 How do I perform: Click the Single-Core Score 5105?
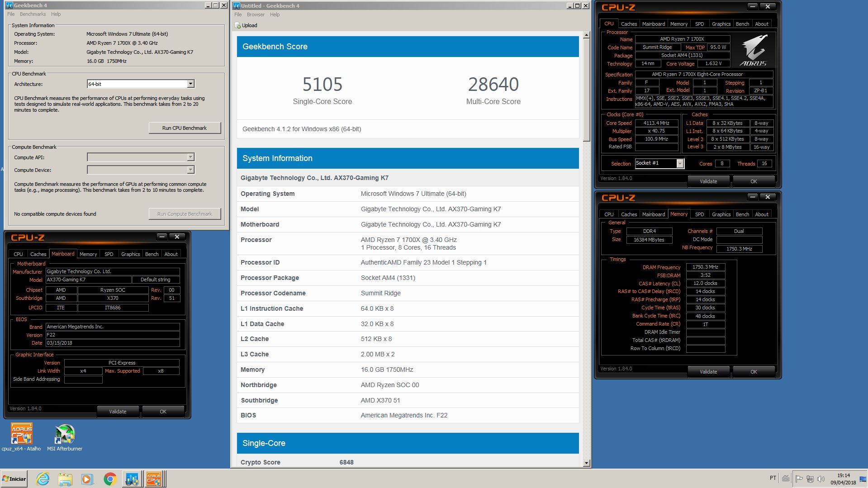pyautogui.click(x=322, y=84)
